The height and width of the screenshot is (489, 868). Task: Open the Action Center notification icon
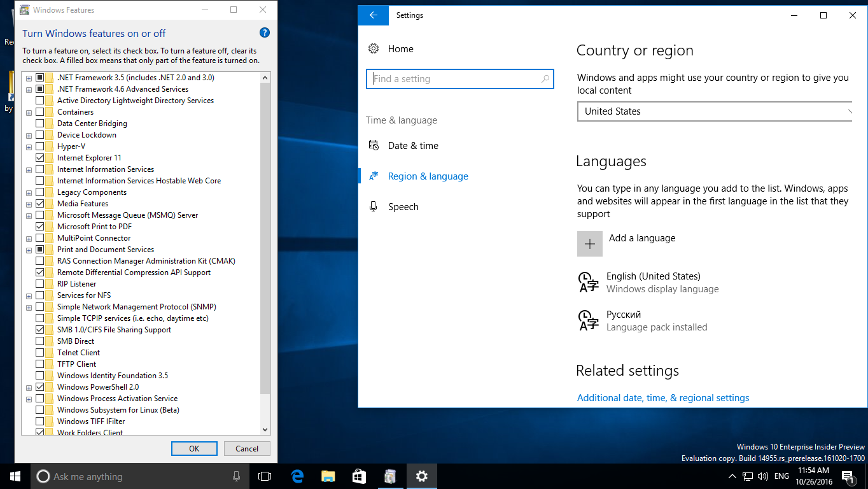[848, 476]
